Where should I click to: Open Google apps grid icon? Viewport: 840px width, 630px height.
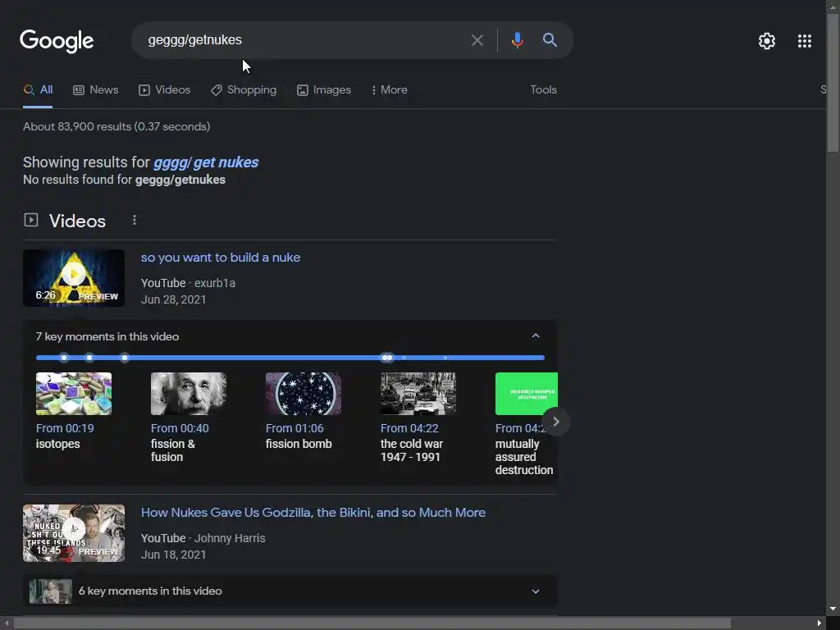804,41
